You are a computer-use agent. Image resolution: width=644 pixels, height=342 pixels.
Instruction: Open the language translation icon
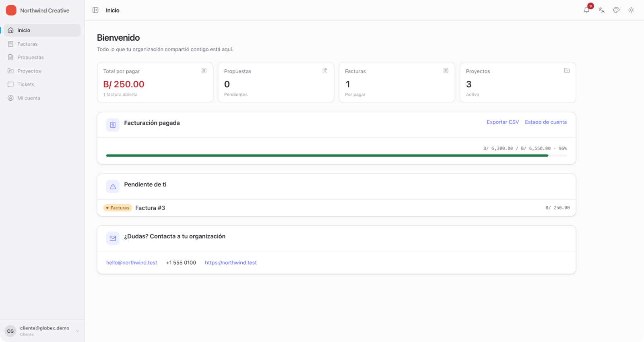click(x=601, y=10)
